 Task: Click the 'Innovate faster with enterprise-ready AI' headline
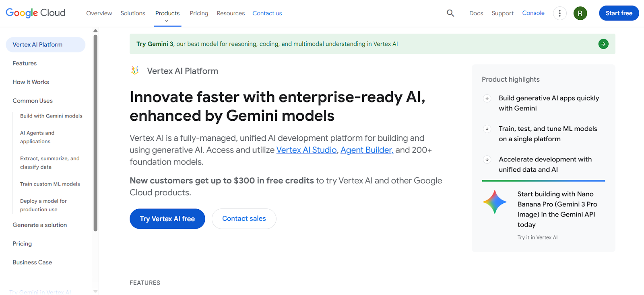pyautogui.click(x=277, y=106)
